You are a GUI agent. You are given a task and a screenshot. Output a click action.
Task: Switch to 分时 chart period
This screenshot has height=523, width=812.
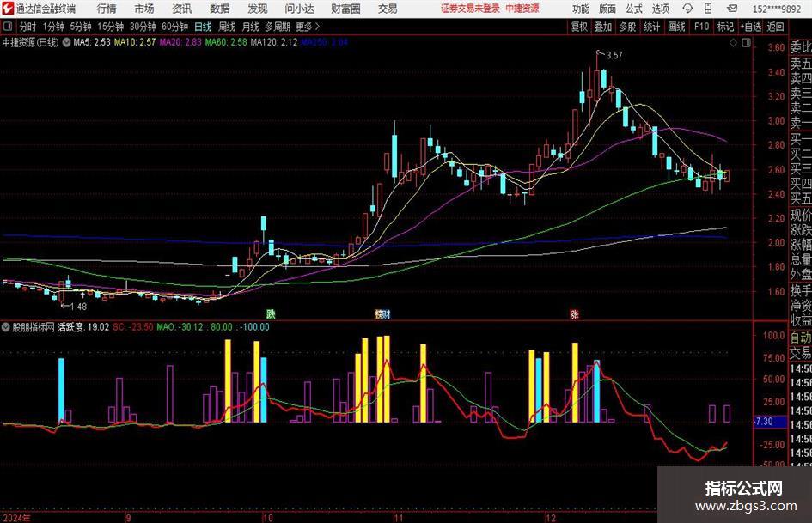27,27
